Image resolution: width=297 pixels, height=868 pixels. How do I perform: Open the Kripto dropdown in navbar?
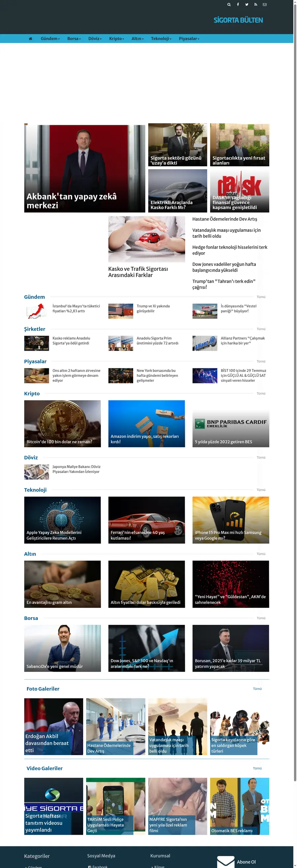tap(116, 39)
